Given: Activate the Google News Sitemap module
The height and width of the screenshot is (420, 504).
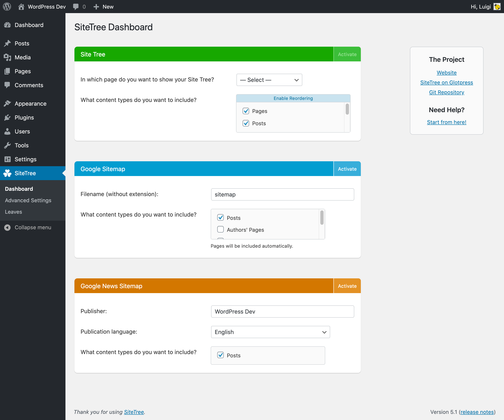Looking at the screenshot, I should coord(347,286).
